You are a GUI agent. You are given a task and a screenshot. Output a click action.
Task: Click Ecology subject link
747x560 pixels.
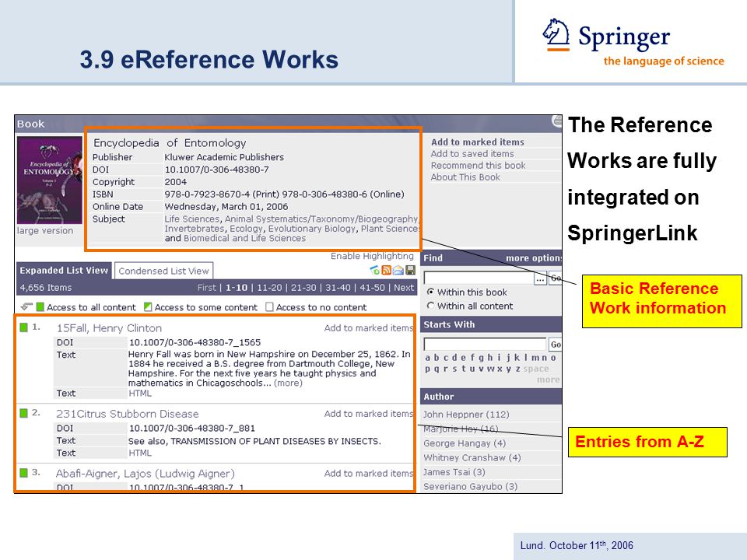tap(246, 229)
